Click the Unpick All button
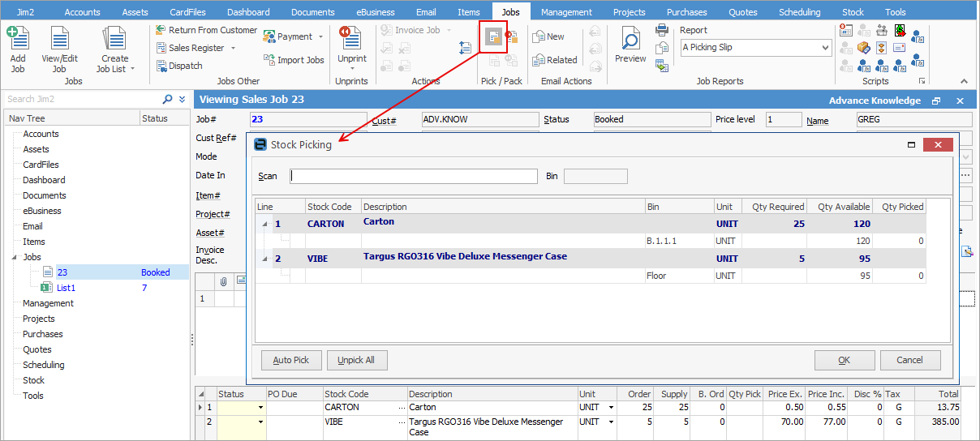980x441 pixels. (356, 360)
